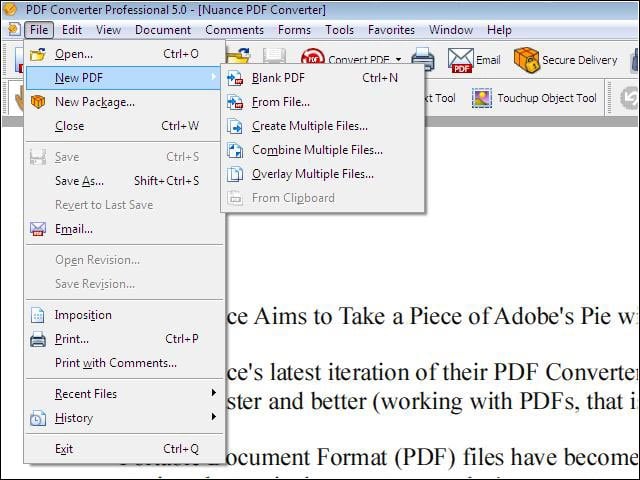Choose New Package... entry
Image resolution: width=640 pixels, height=480 pixels.
click(x=125, y=102)
